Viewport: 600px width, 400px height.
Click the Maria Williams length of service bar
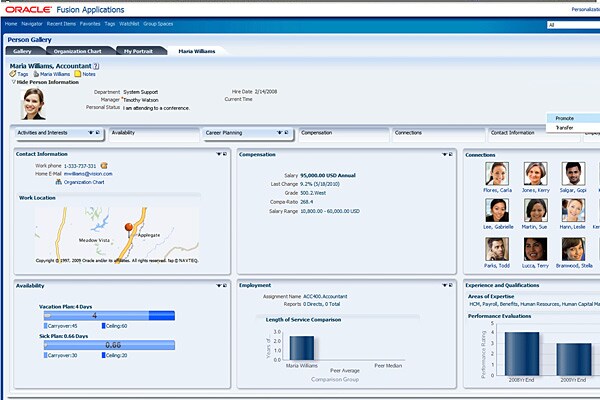point(302,348)
